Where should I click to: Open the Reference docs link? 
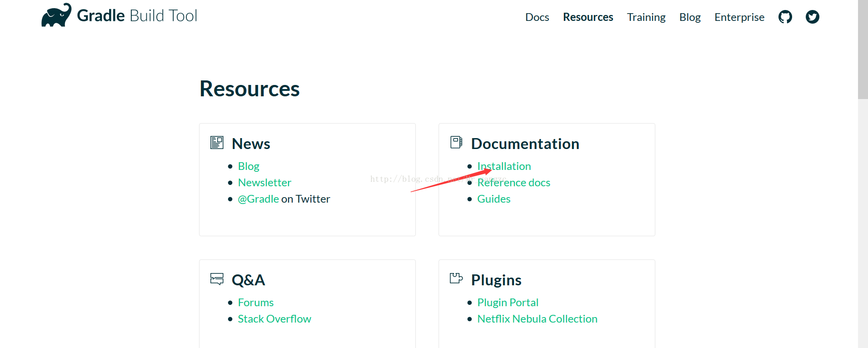pos(514,183)
